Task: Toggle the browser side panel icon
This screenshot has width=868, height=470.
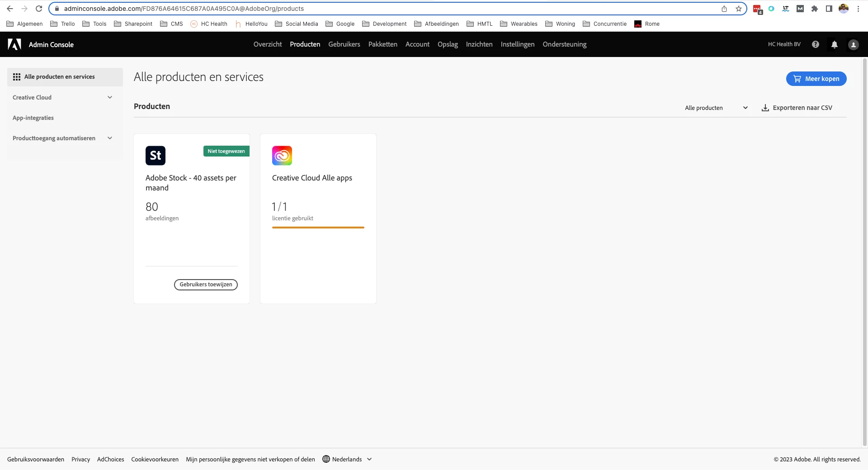Action: 829,9
